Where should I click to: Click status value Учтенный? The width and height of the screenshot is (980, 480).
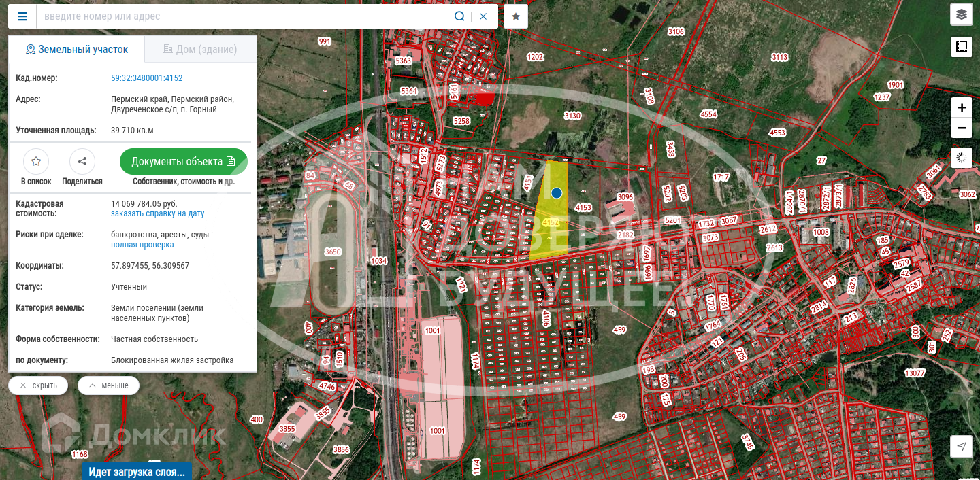[129, 286]
